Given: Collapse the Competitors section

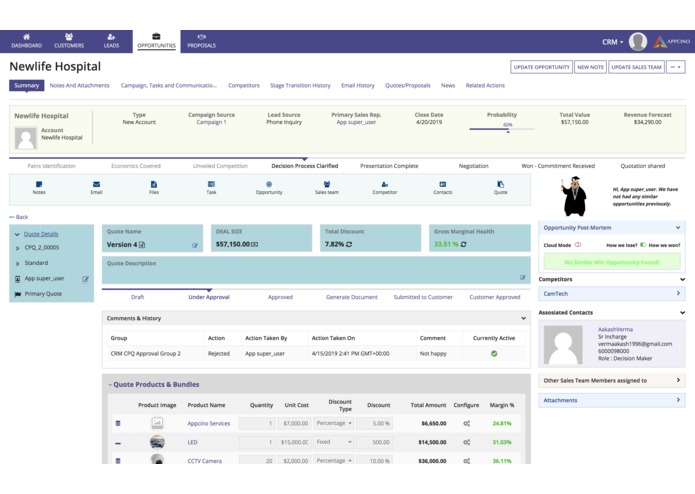Looking at the screenshot, I should pyautogui.click(x=682, y=279).
